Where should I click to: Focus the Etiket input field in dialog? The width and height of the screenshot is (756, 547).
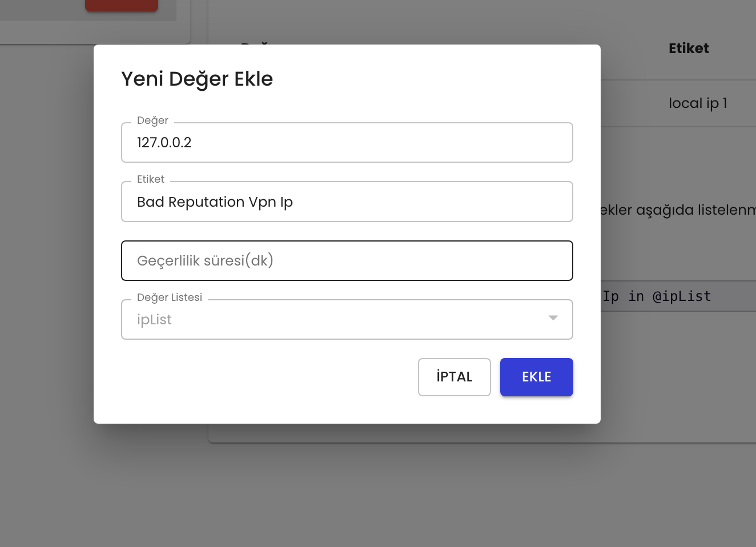(x=347, y=202)
